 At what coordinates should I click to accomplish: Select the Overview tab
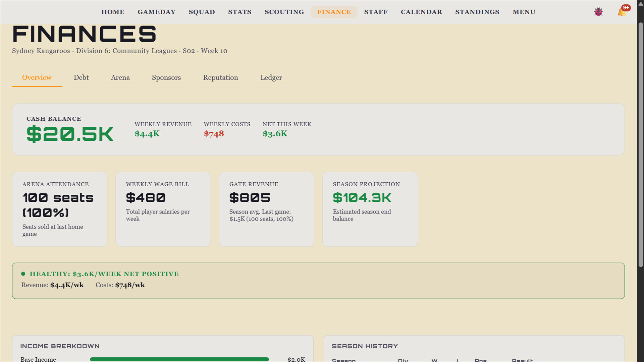[x=37, y=78]
